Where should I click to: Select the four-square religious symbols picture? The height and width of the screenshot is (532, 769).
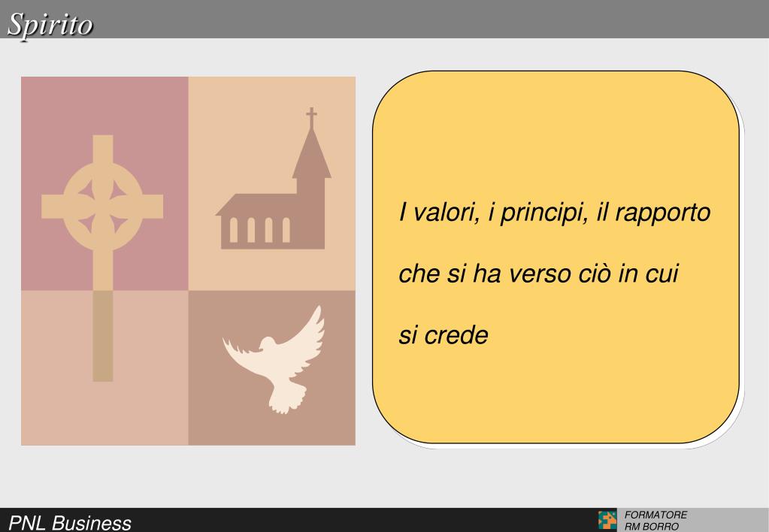pyautogui.click(x=189, y=261)
